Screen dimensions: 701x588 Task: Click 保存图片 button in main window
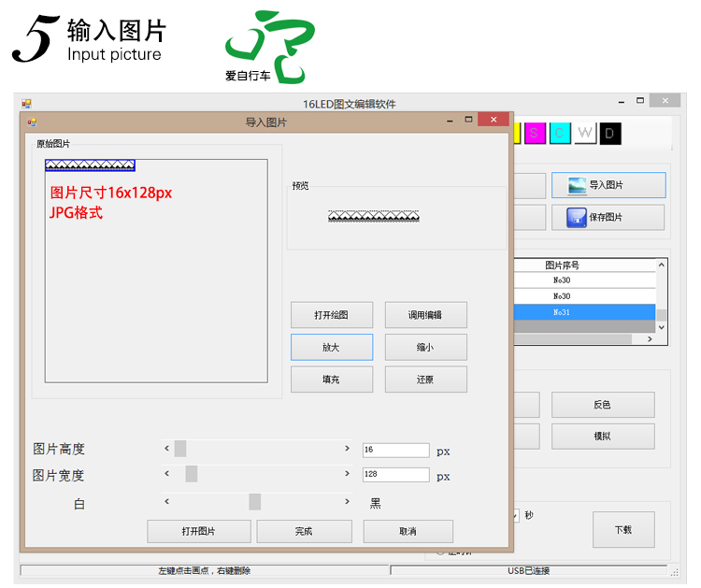click(608, 217)
